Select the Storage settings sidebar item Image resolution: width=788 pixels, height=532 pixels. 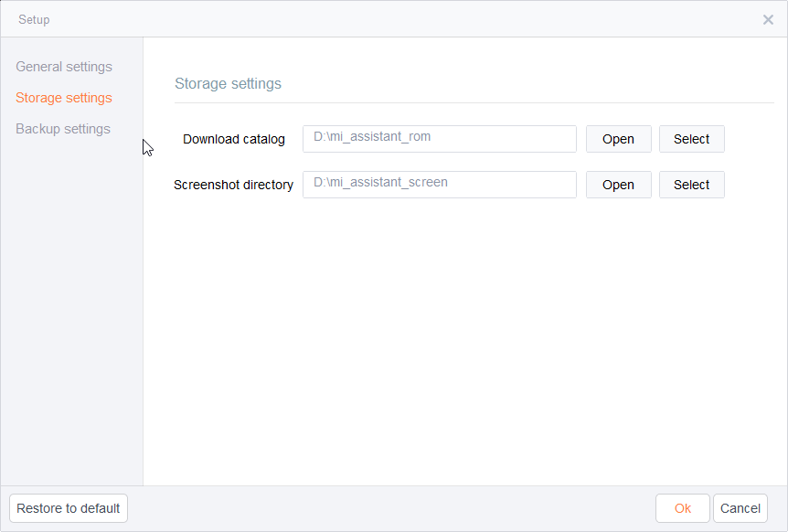64,98
